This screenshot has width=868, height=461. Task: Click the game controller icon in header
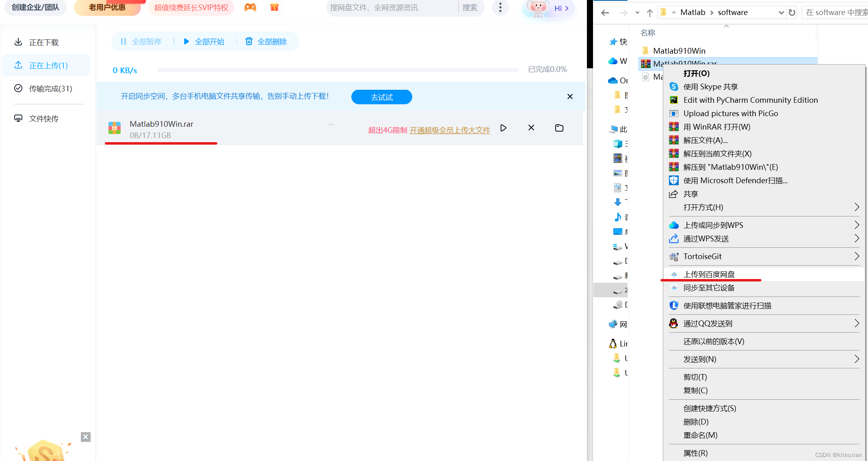point(250,7)
